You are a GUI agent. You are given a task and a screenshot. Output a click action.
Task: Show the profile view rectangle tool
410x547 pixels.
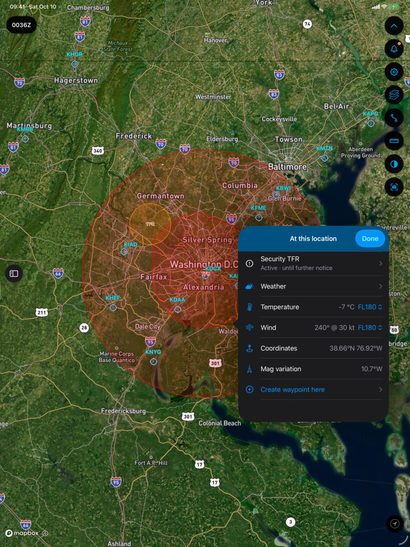[394, 141]
